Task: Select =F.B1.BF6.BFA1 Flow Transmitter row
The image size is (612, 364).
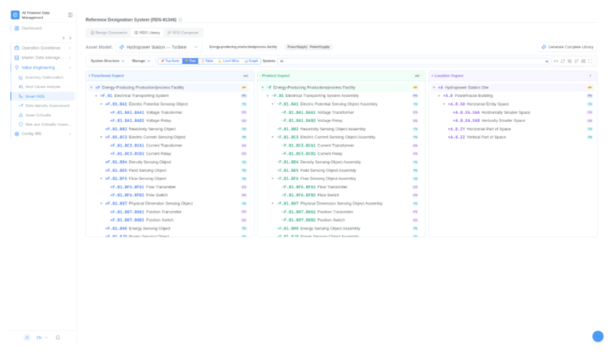Action: [x=170, y=187]
